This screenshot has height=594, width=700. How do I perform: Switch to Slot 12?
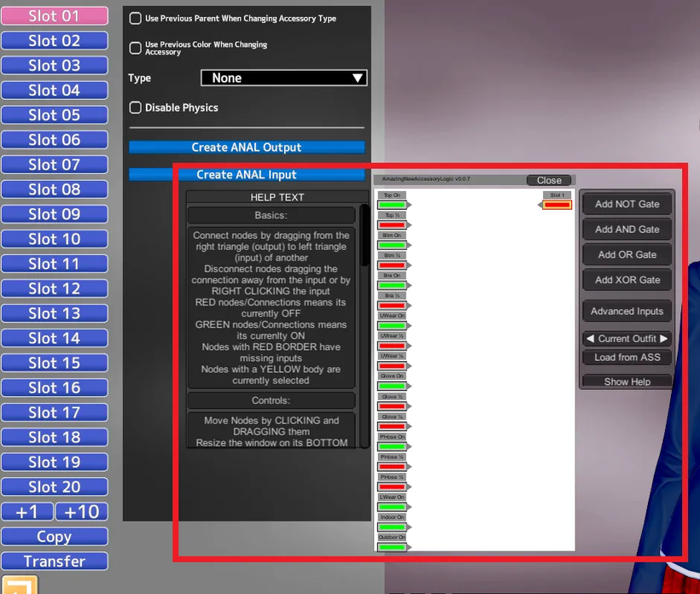click(x=55, y=288)
